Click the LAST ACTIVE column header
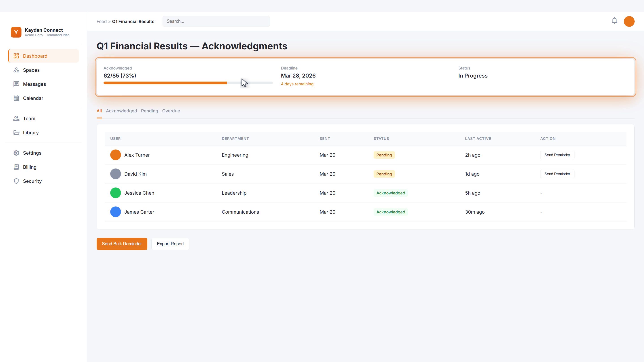 coord(478,139)
